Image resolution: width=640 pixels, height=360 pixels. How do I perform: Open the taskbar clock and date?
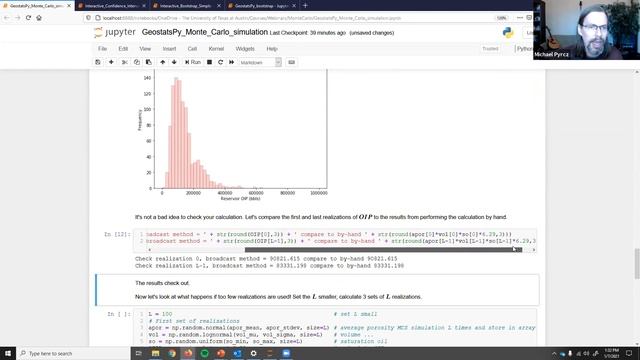pyautogui.click(x=611, y=353)
